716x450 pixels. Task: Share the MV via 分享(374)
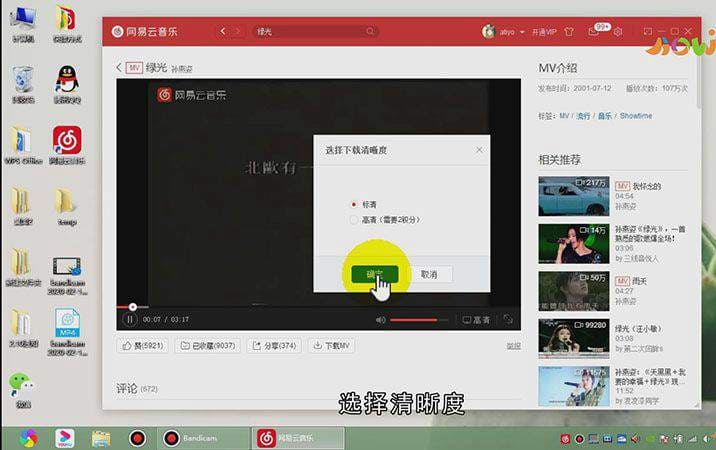point(274,346)
